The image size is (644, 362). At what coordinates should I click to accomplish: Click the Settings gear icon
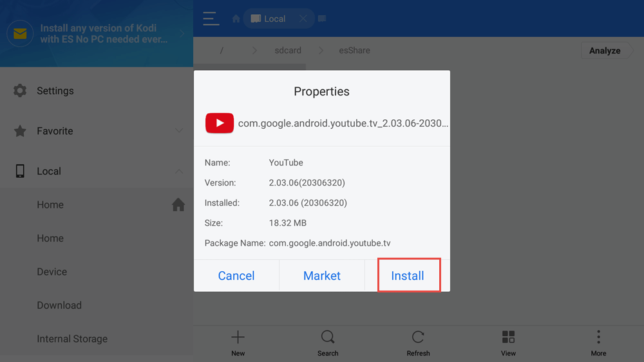tap(20, 90)
